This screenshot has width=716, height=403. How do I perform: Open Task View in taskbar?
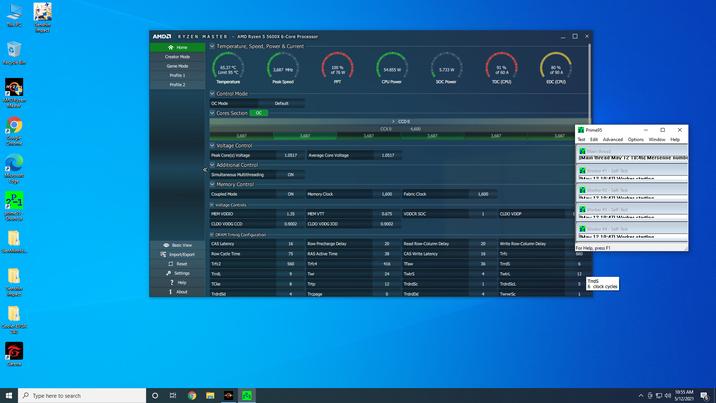pyautogui.click(x=173, y=396)
